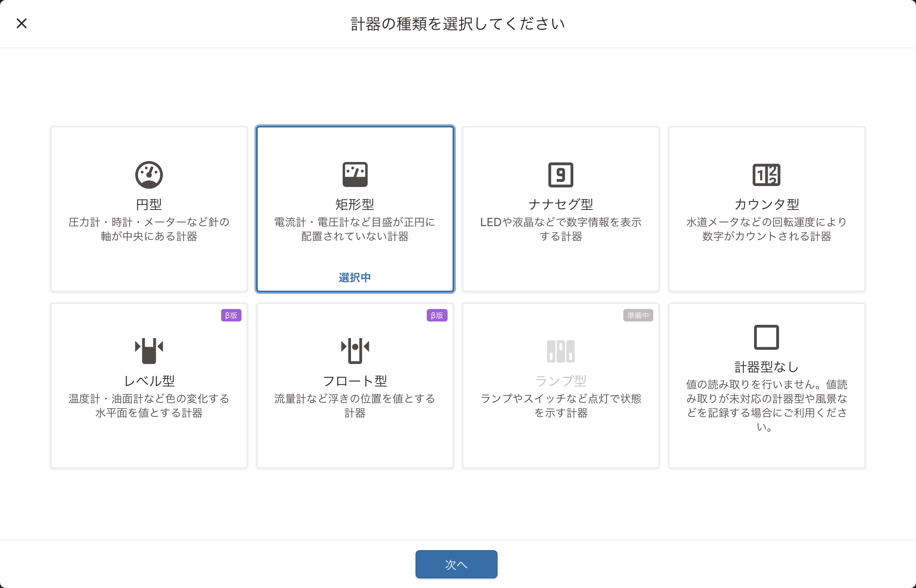Click the β版 badge on レベル型 card
The image size is (916, 588).
(231, 315)
